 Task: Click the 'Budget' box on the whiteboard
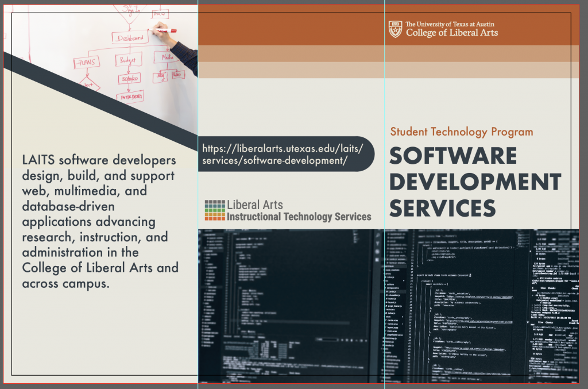pos(127,60)
